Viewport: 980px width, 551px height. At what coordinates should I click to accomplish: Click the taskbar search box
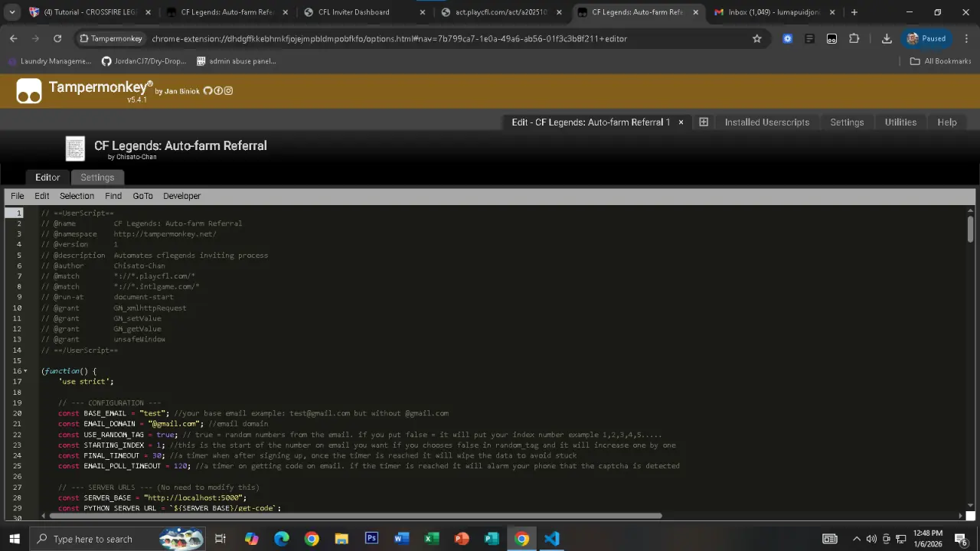point(119,539)
